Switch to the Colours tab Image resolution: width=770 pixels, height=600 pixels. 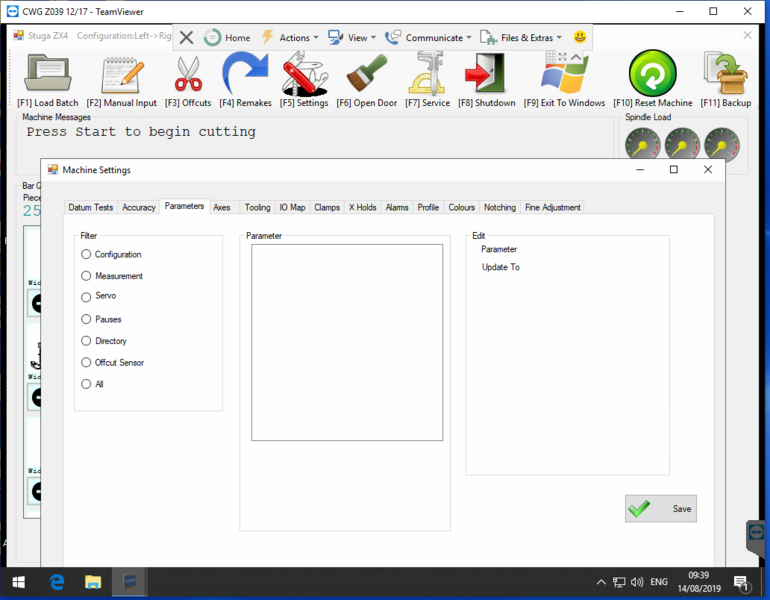coord(462,207)
